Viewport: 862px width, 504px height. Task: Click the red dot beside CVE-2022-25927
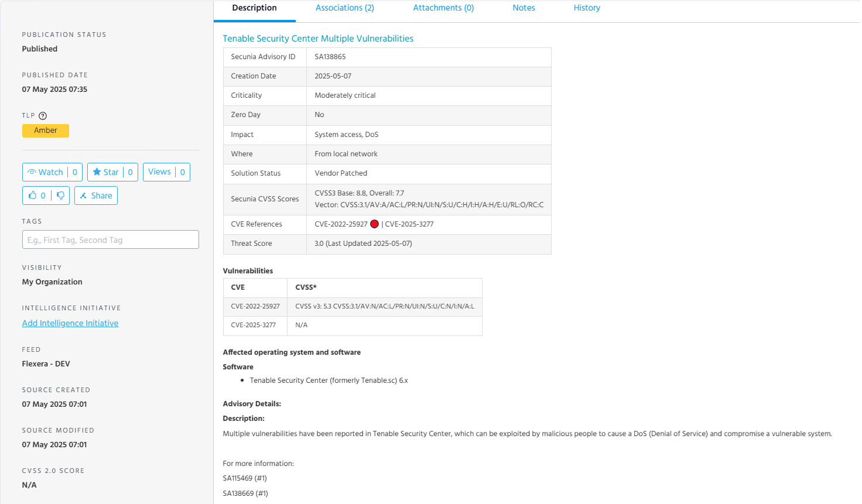coord(375,224)
